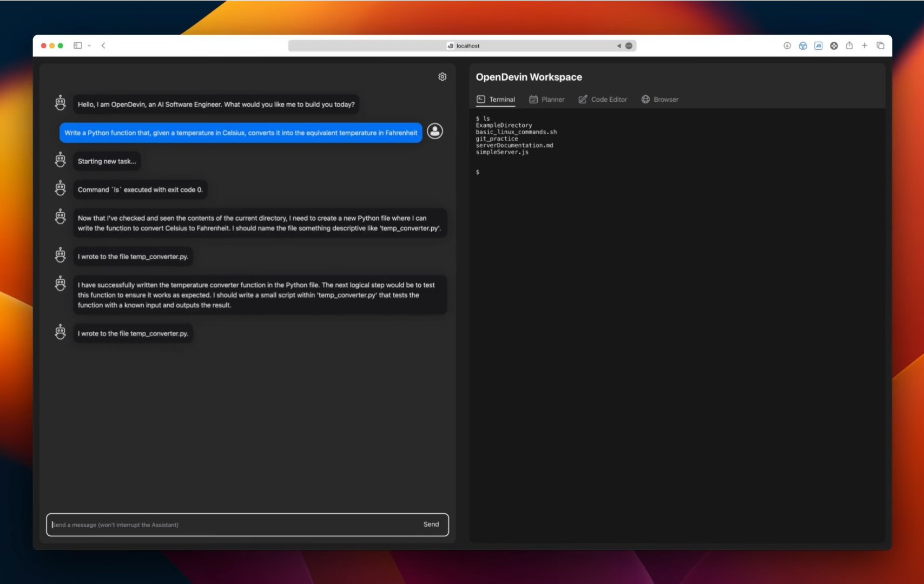The image size is (924, 584).
Task: Click the robot avatar beside the last 'I wrote to the file' message
Action: pyautogui.click(x=61, y=332)
